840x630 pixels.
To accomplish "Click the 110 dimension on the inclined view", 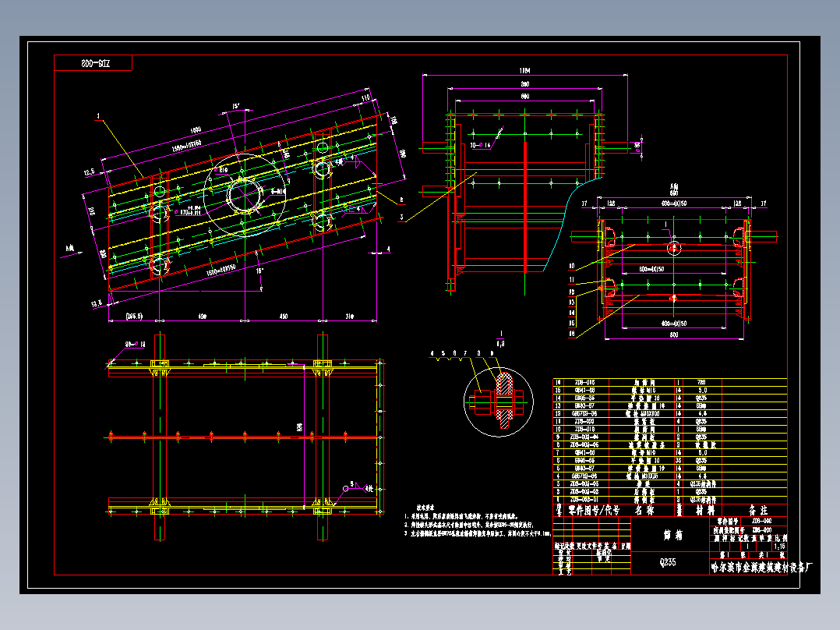I will point(366,99).
